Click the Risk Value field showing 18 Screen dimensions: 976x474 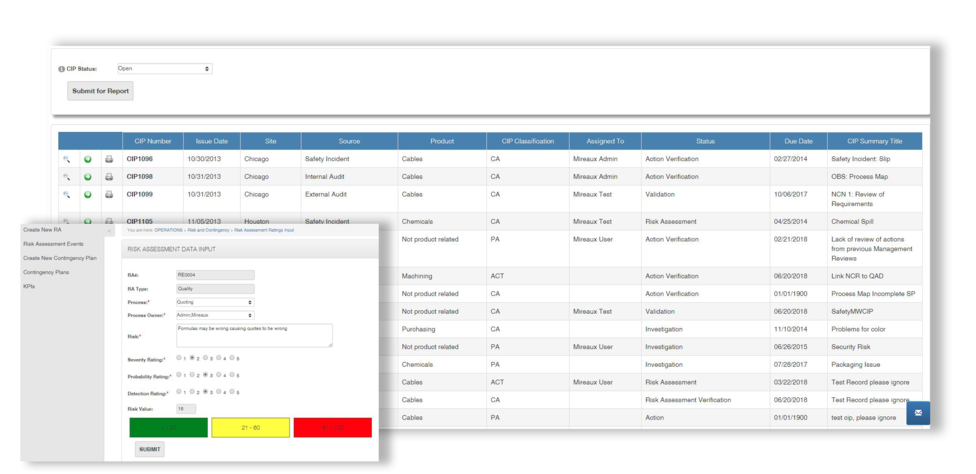pos(186,409)
